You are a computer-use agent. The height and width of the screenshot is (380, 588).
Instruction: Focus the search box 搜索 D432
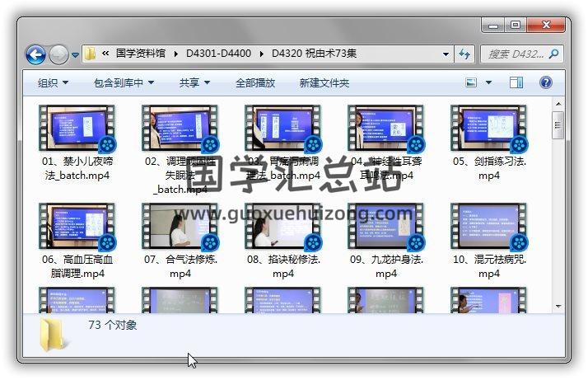pos(522,54)
